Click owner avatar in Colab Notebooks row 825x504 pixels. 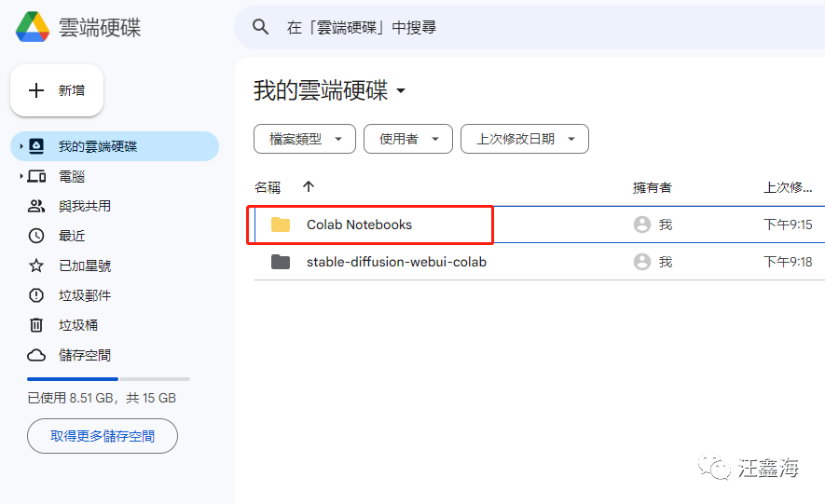point(642,225)
